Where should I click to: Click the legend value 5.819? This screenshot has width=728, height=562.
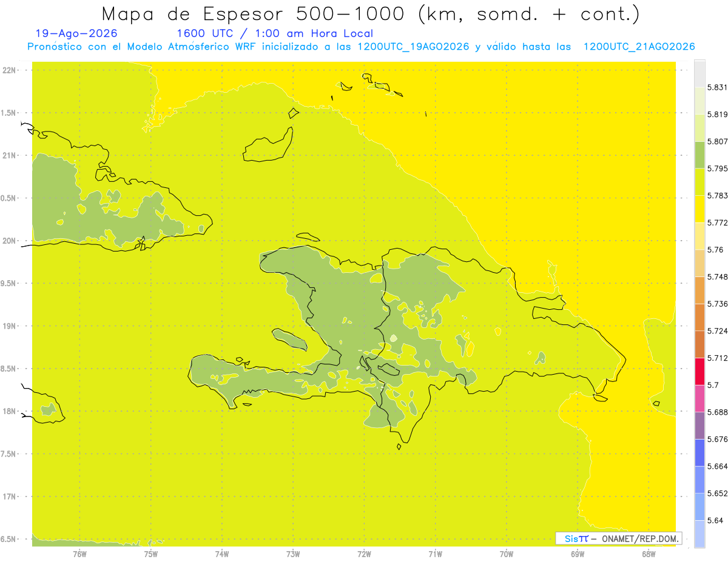pos(718,114)
